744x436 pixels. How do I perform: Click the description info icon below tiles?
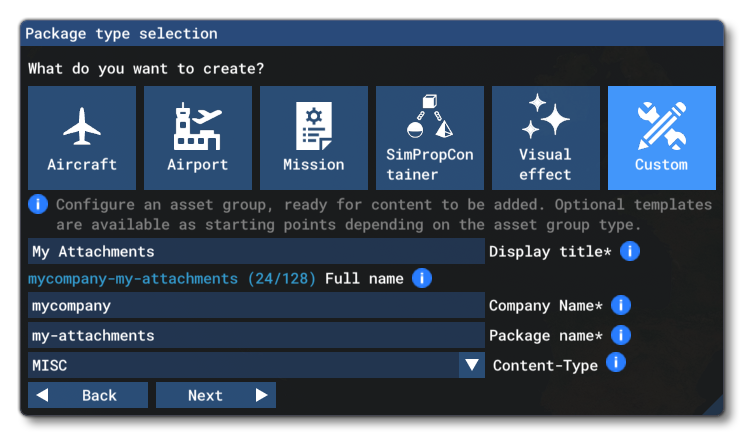point(38,204)
